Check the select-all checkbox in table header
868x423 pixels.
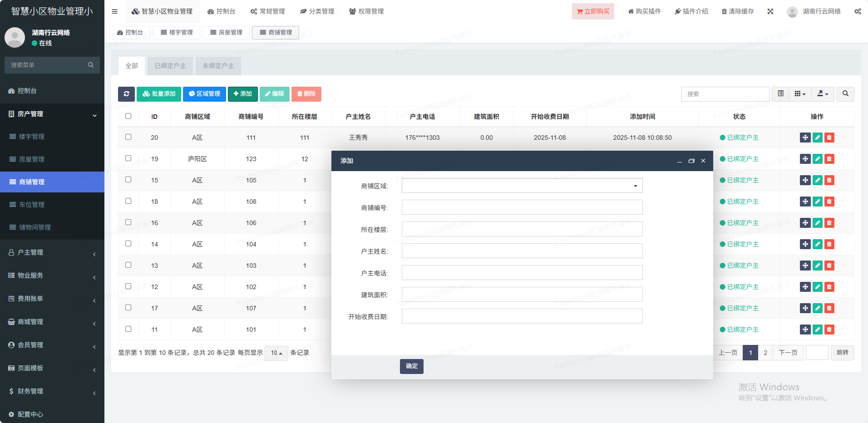tap(128, 116)
